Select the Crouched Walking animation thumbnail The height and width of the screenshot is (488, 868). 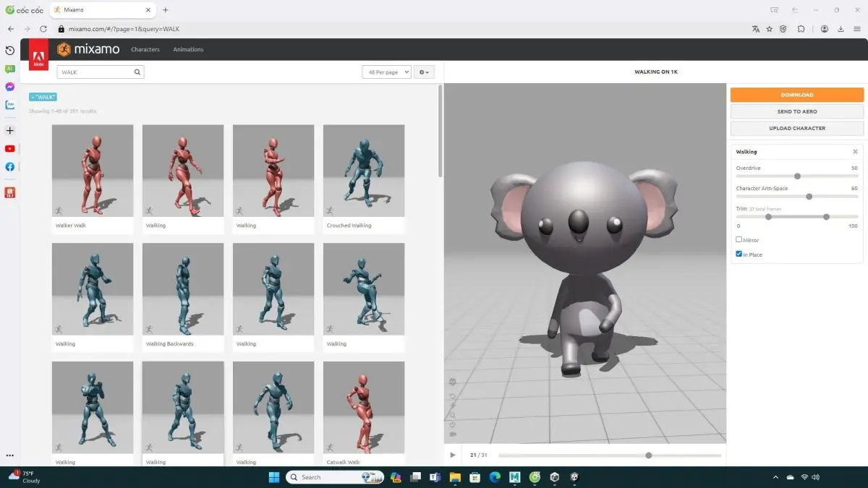pyautogui.click(x=364, y=171)
